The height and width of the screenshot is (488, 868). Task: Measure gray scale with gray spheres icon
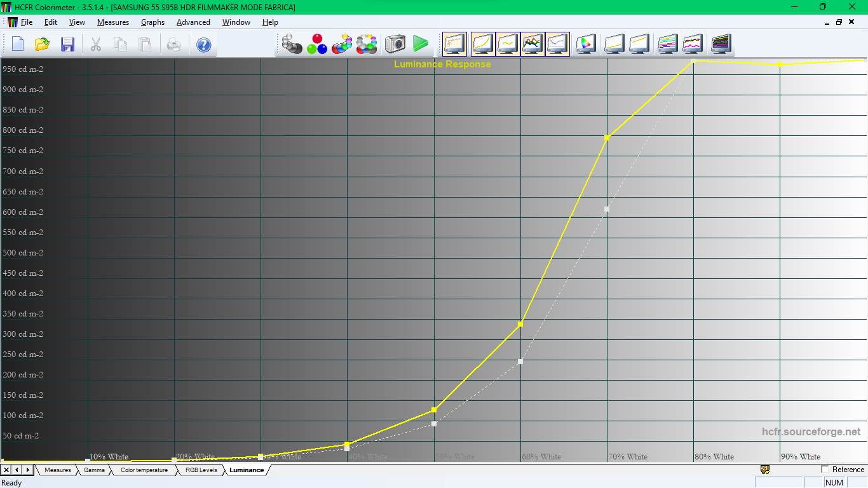coord(292,44)
